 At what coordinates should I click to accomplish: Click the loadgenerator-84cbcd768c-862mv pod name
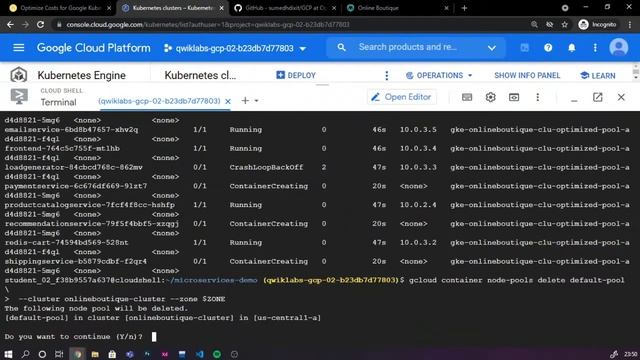pos(73,167)
